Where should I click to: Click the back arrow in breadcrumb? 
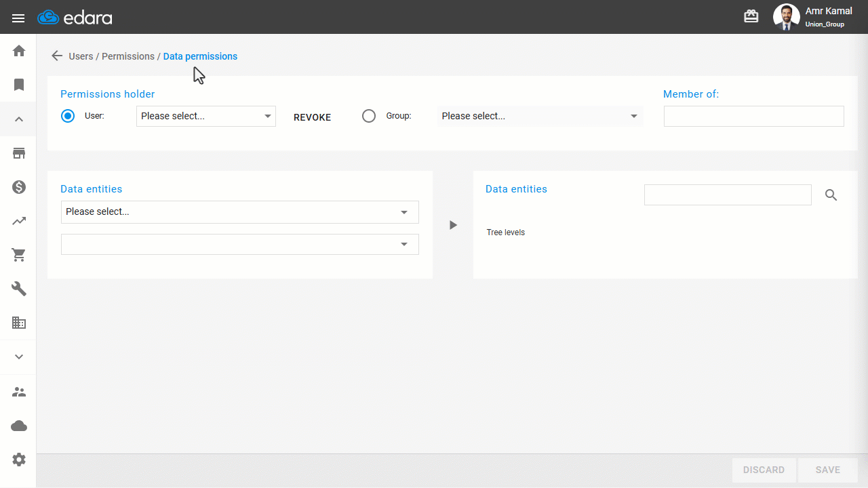pyautogui.click(x=57, y=56)
